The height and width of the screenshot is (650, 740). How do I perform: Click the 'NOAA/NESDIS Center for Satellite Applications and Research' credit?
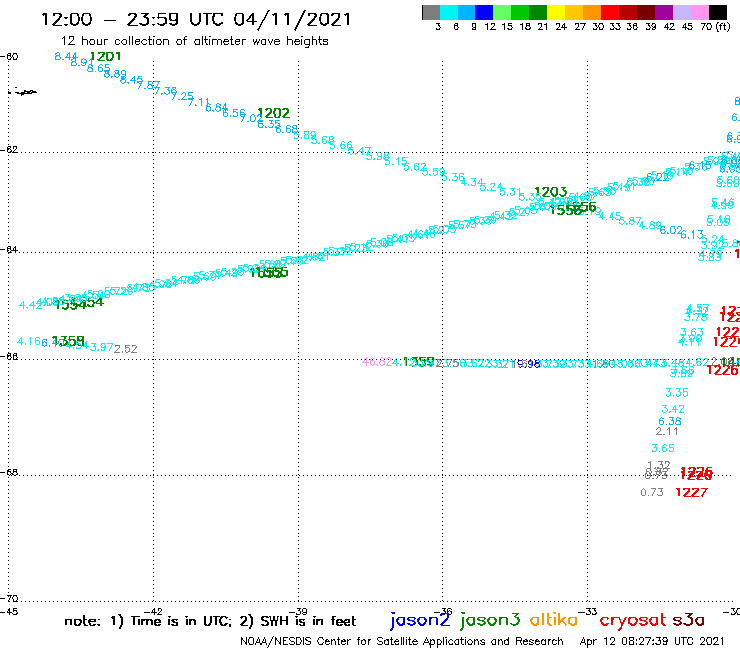pos(402,641)
